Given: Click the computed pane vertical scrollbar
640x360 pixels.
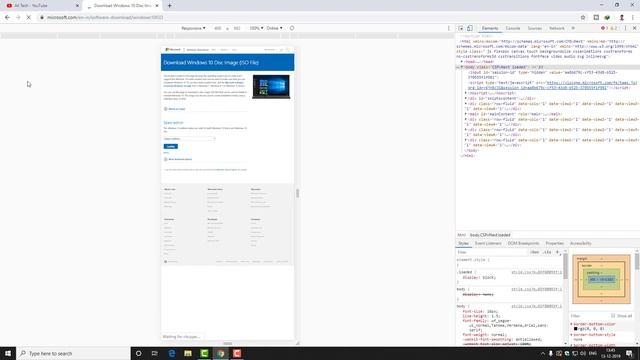Looking at the screenshot, I should pos(637,261).
